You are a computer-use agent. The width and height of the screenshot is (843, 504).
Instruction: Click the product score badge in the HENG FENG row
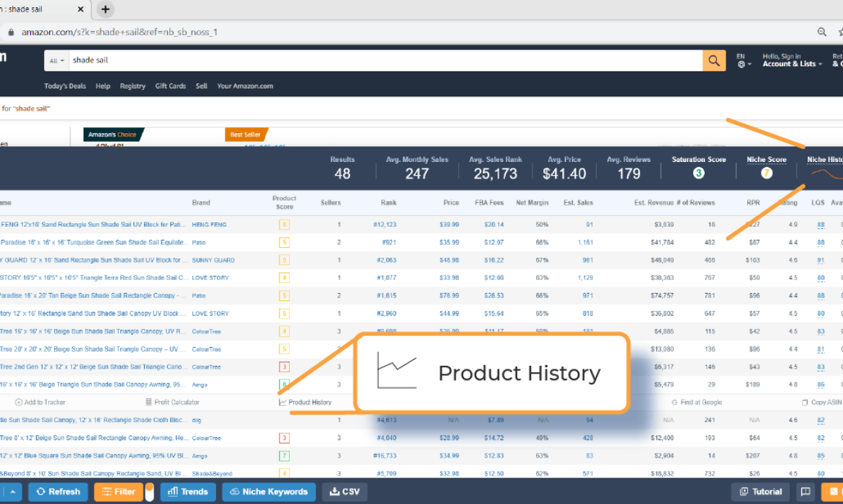(x=285, y=225)
